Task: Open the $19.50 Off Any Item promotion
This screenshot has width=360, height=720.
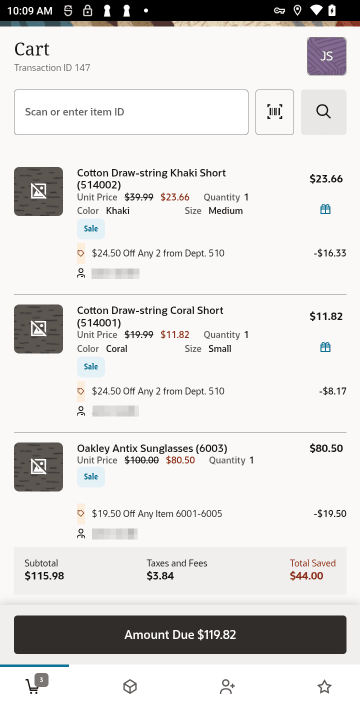Action: point(157,513)
